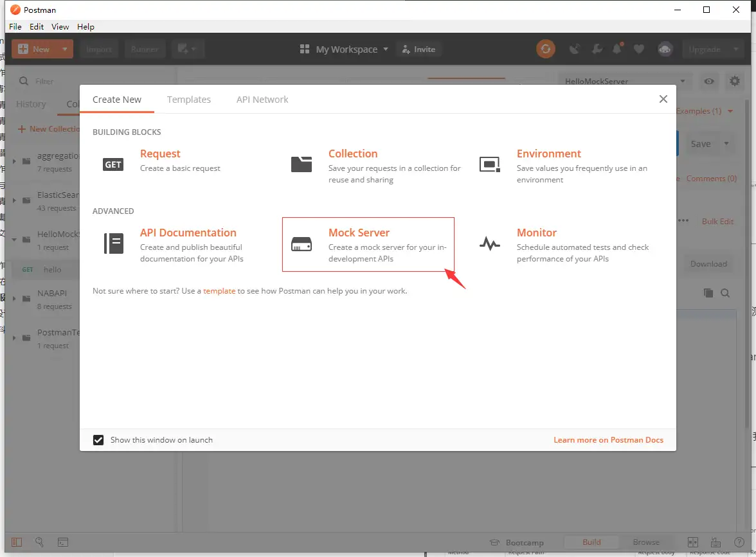This screenshot has width=756, height=557.
Task: Uncheck Show this window on launch
Action: pyautogui.click(x=98, y=440)
